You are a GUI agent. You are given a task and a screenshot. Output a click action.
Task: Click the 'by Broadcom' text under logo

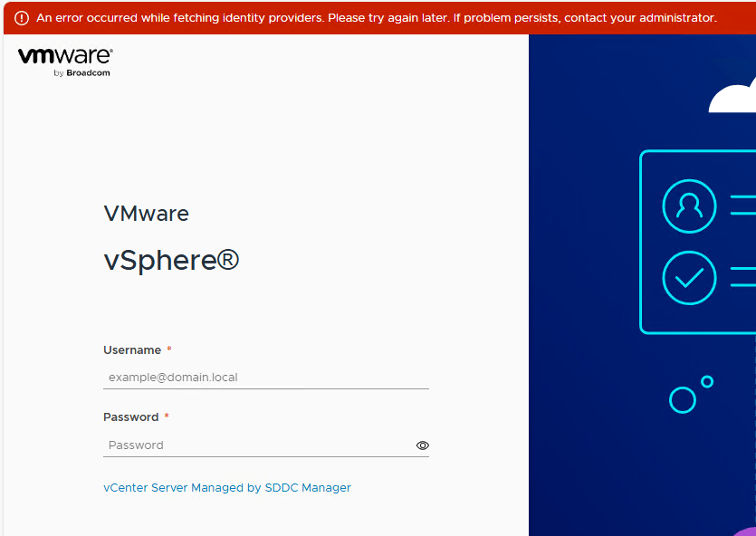tap(81, 73)
